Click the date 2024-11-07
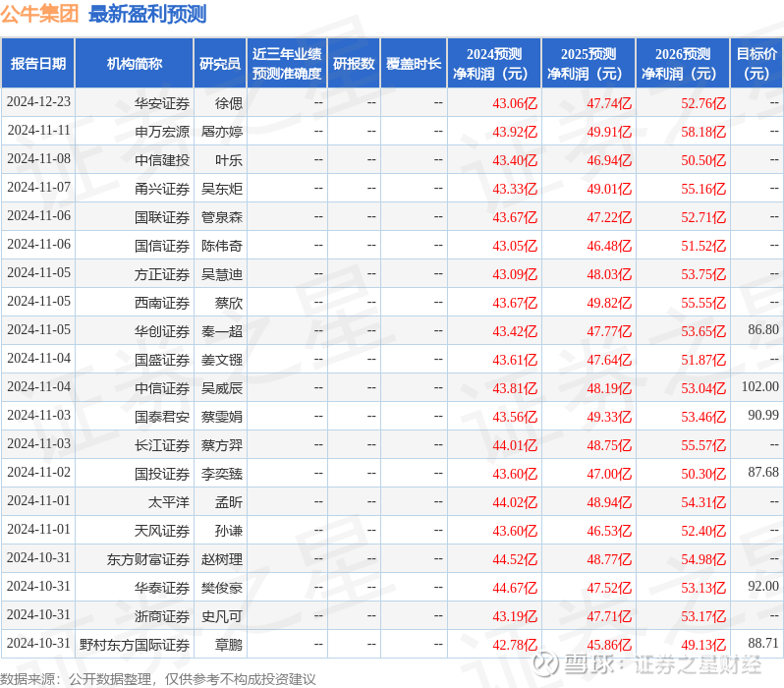784x688 pixels. (x=38, y=187)
